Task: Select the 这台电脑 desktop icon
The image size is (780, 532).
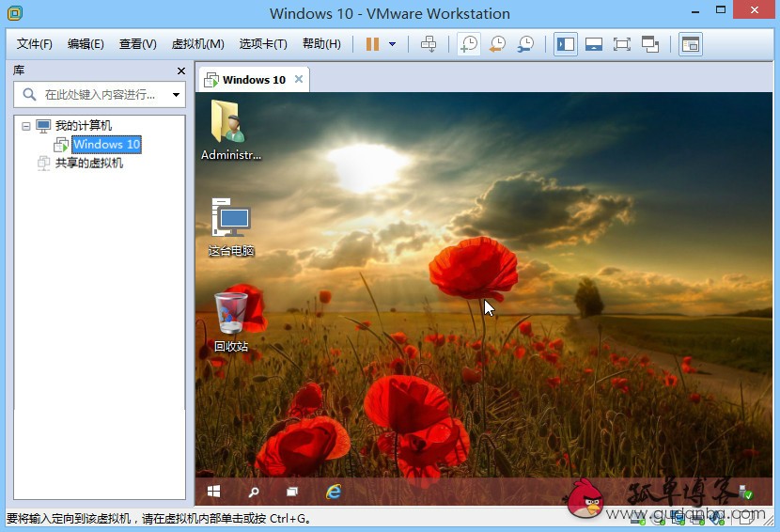Action: pos(231,227)
